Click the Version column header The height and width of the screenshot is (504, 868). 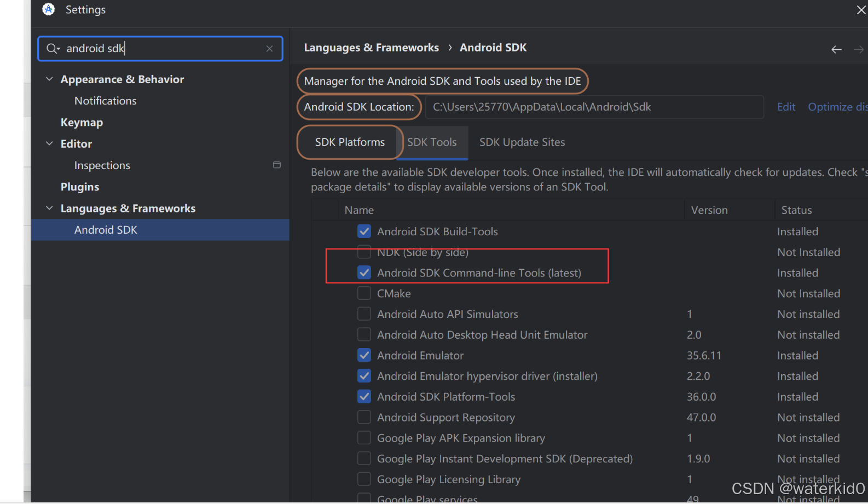709,210
